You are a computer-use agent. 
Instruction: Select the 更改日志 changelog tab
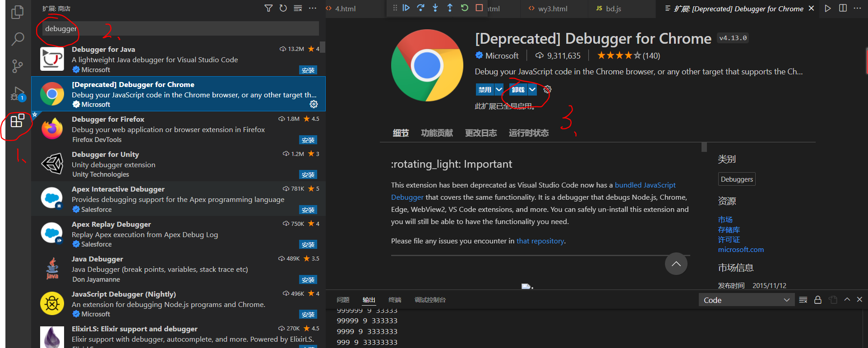481,133
